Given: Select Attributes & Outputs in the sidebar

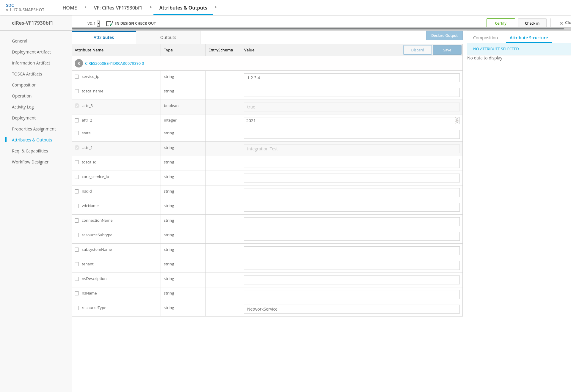Looking at the screenshot, I should pyautogui.click(x=32, y=140).
